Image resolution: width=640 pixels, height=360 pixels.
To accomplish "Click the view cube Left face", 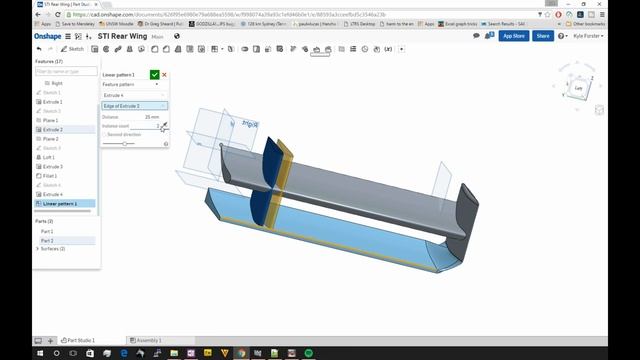I will pyautogui.click(x=578, y=88).
